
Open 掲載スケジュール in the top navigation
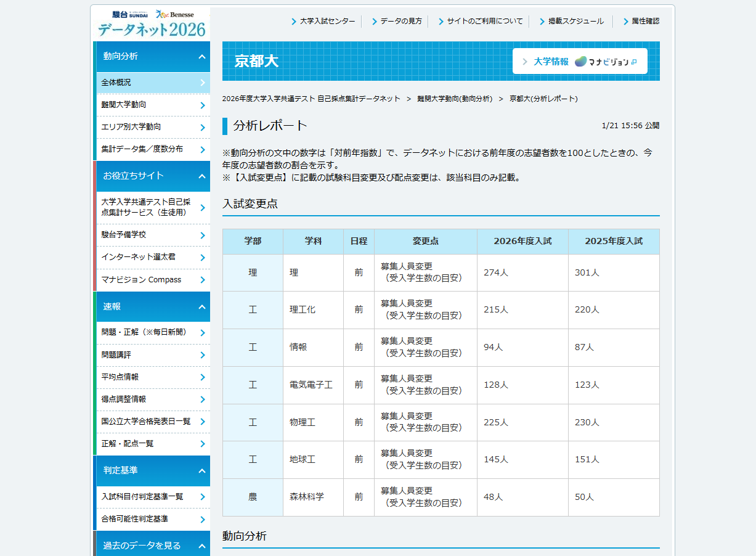[569, 20]
